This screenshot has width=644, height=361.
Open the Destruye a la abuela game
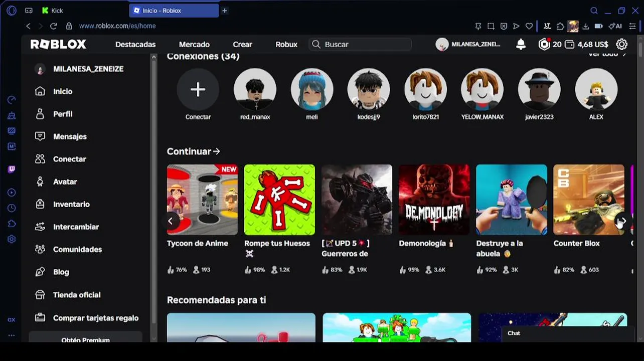pyautogui.click(x=511, y=200)
